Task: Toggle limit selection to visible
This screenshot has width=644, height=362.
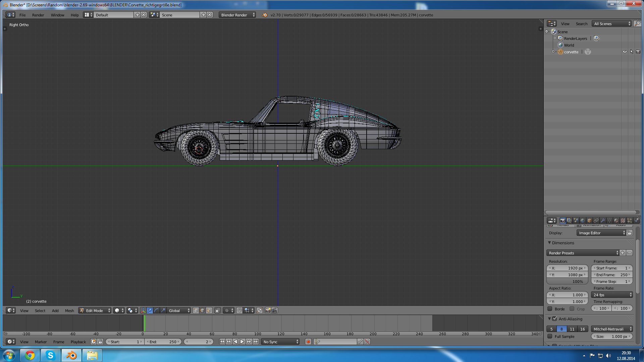Action: [x=218, y=310]
